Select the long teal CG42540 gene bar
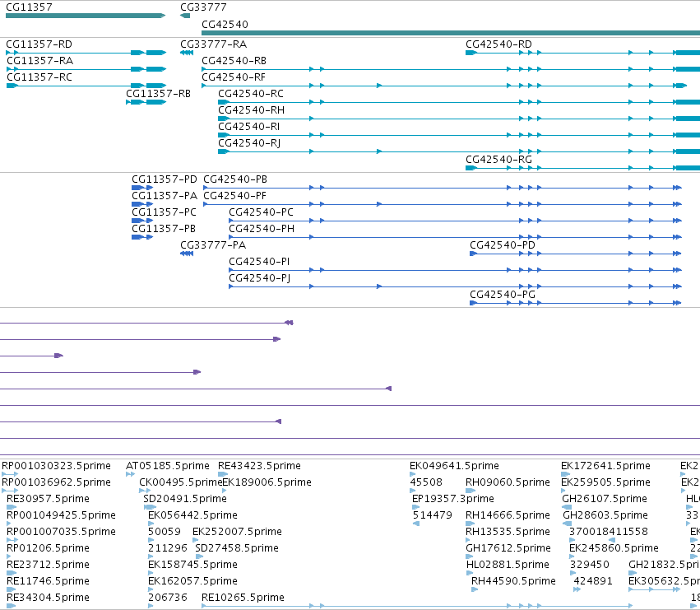This screenshot has height=610, width=700. coord(451,33)
